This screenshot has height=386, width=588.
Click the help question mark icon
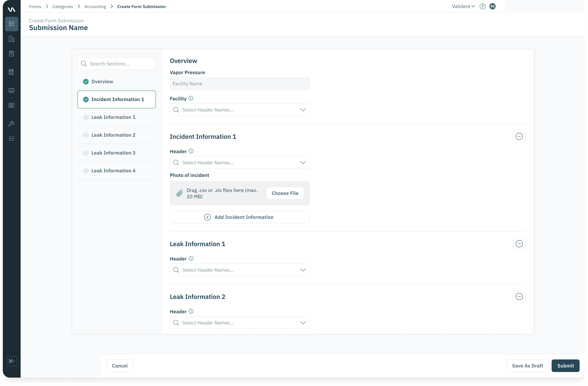coord(482,6)
